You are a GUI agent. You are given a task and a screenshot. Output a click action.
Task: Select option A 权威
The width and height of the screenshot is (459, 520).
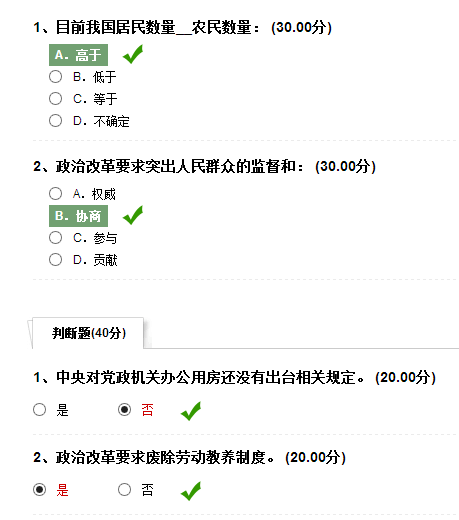click(x=55, y=193)
